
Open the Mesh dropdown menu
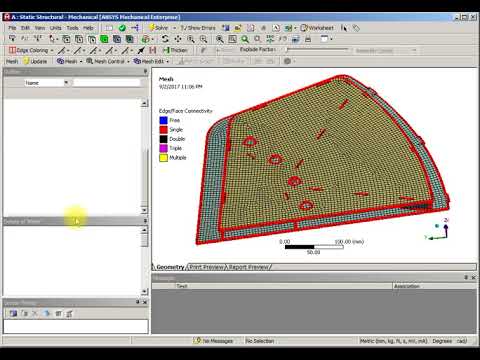tap(70, 61)
